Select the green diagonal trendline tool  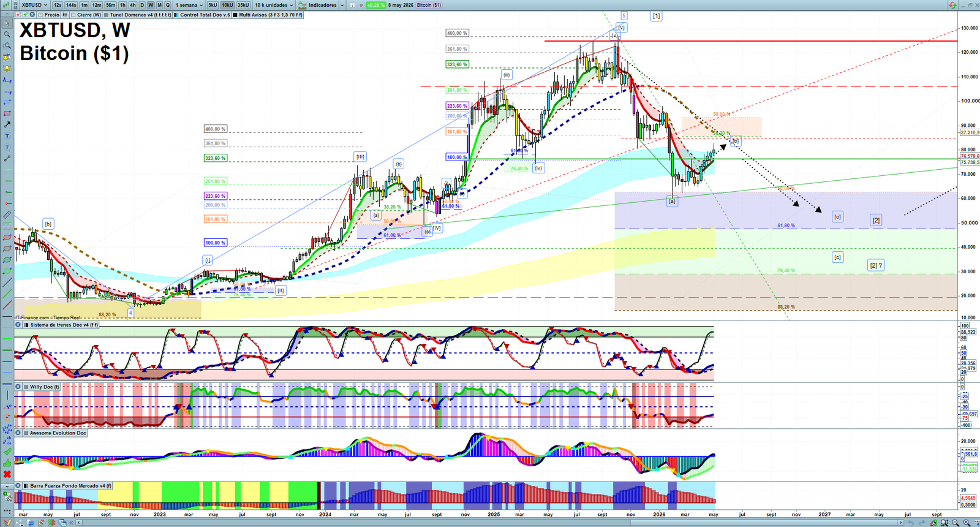click(7, 294)
